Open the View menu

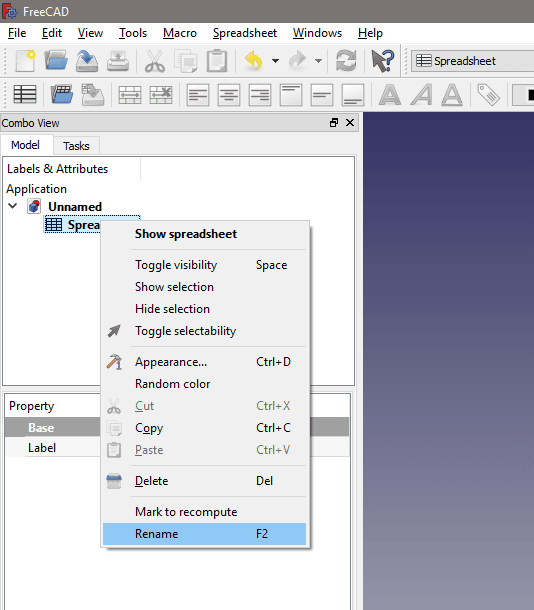pos(90,33)
